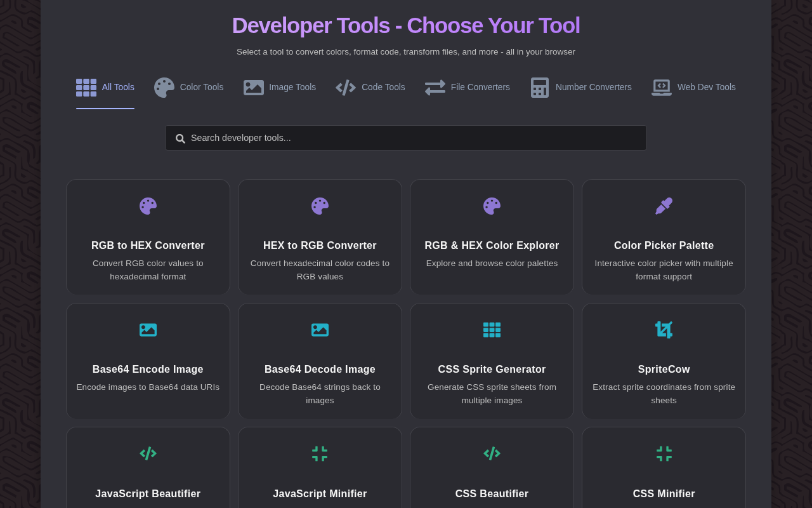The width and height of the screenshot is (812, 508).
Task: Open the Color Tools tab
Action: point(189,88)
